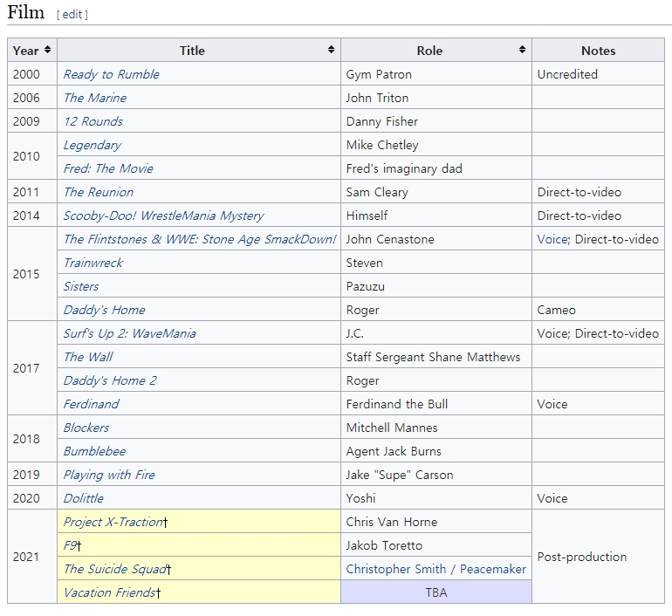This screenshot has width=672, height=616.
Task: Open the Project X-Traction link
Action: point(113,522)
